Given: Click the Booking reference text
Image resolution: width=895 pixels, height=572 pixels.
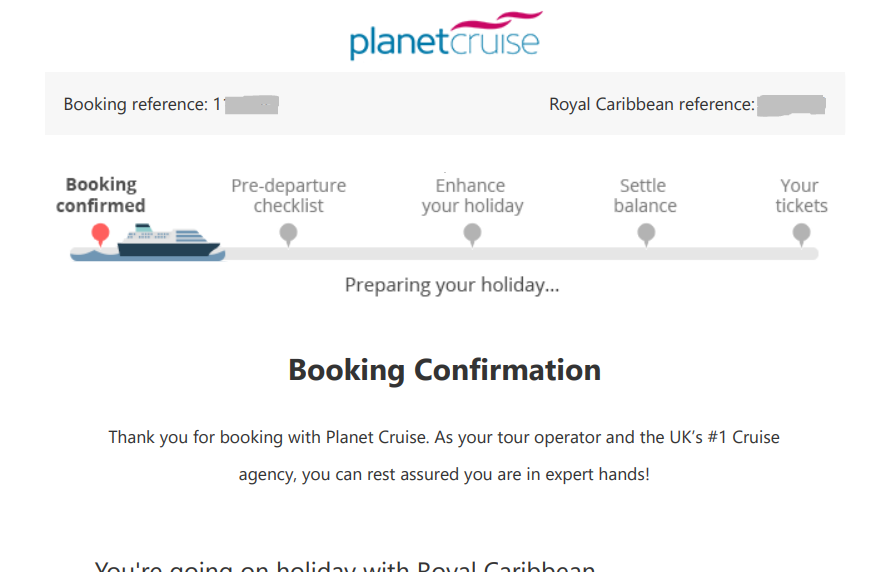Looking at the screenshot, I should click(136, 104).
